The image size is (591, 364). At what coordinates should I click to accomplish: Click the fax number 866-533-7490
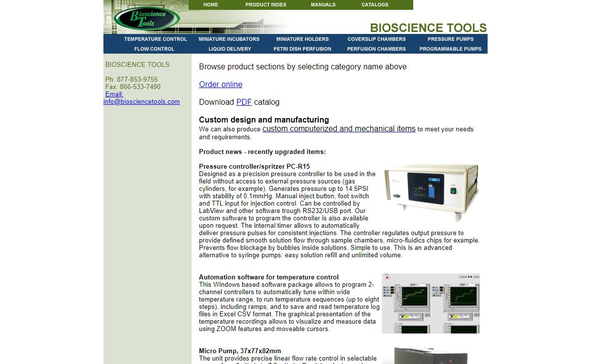140,87
